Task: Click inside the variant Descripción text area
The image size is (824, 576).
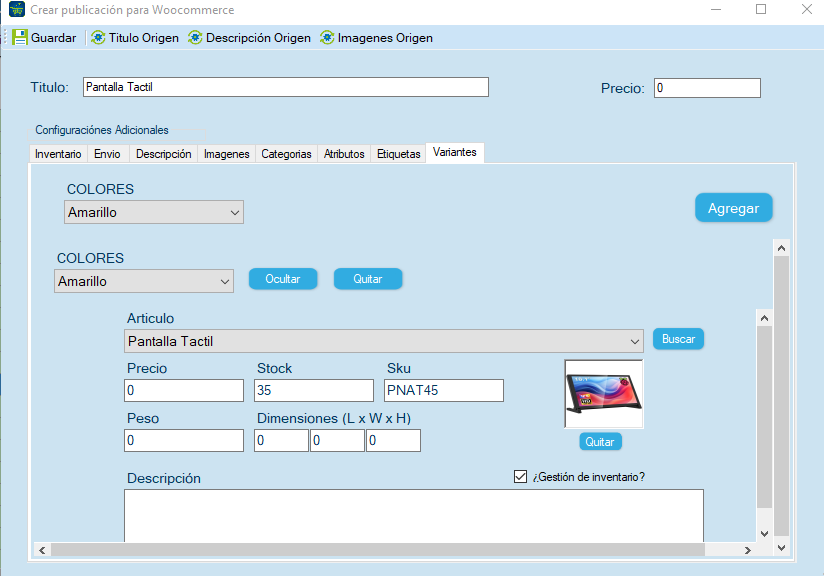Action: [x=414, y=516]
